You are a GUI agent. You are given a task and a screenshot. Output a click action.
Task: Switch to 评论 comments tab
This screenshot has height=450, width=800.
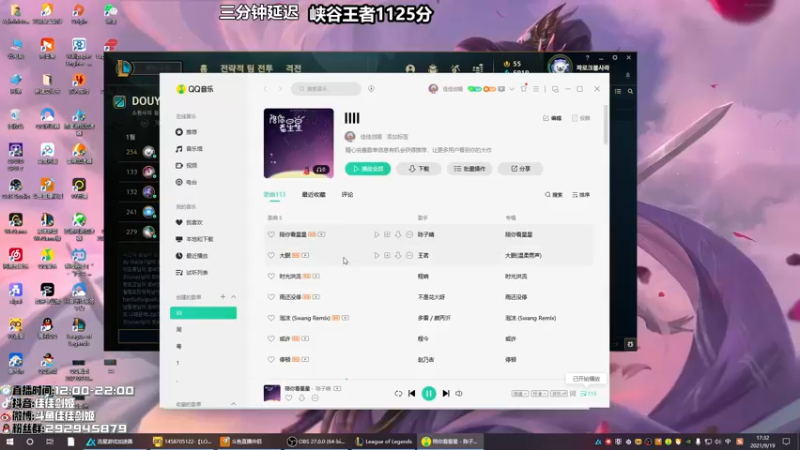[x=347, y=195]
